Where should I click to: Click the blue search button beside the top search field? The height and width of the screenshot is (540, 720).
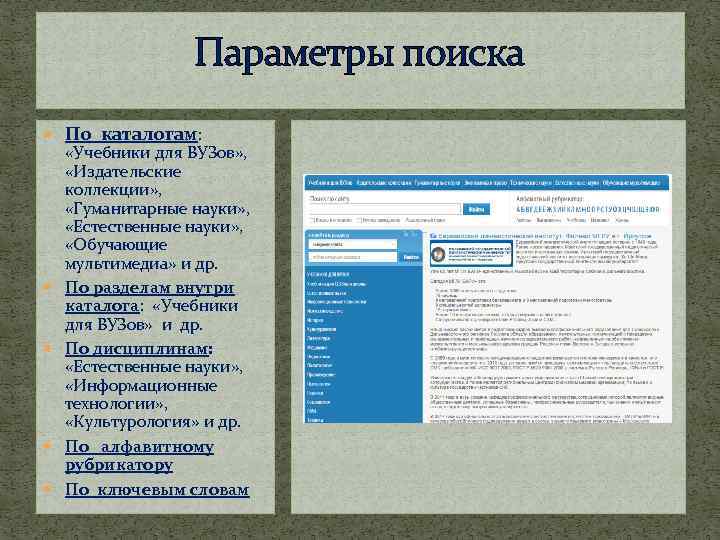tap(476, 209)
